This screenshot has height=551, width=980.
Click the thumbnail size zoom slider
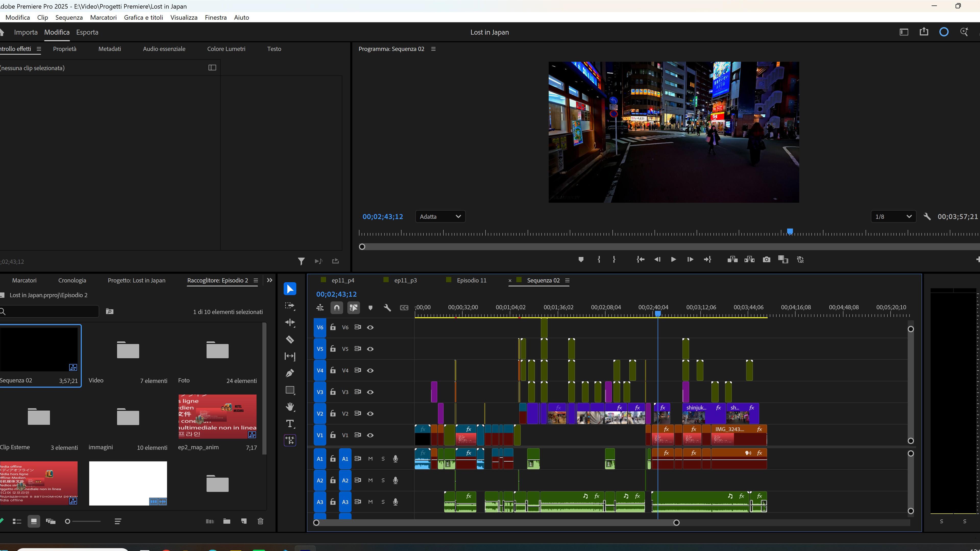[83, 521]
